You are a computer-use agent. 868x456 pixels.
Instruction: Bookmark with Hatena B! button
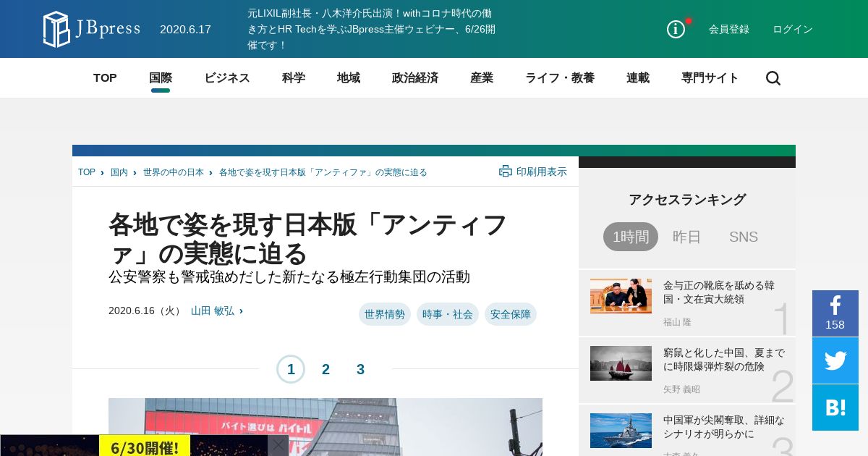click(x=835, y=408)
